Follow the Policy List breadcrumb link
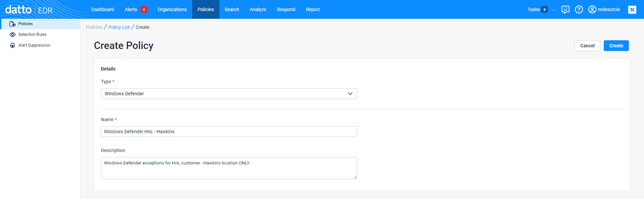Image resolution: width=644 pixels, height=199 pixels. [x=119, y=27]
